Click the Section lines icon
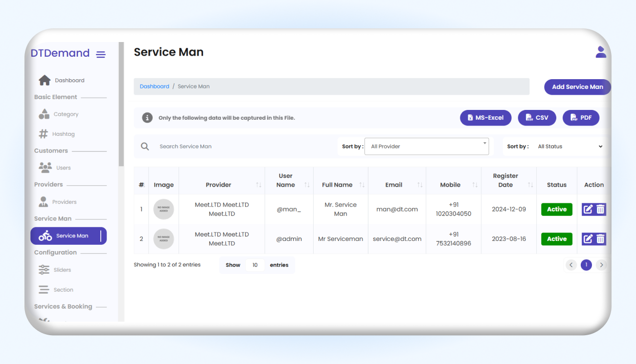Screen dimensions: 636x364 [44, 290]
